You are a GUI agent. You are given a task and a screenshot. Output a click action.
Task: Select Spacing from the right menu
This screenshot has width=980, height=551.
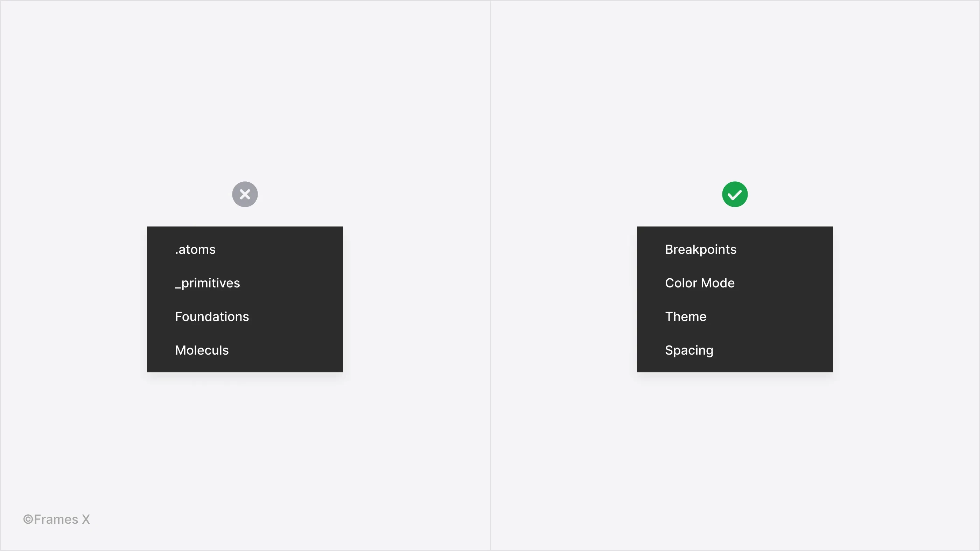[x=689, y=350]
